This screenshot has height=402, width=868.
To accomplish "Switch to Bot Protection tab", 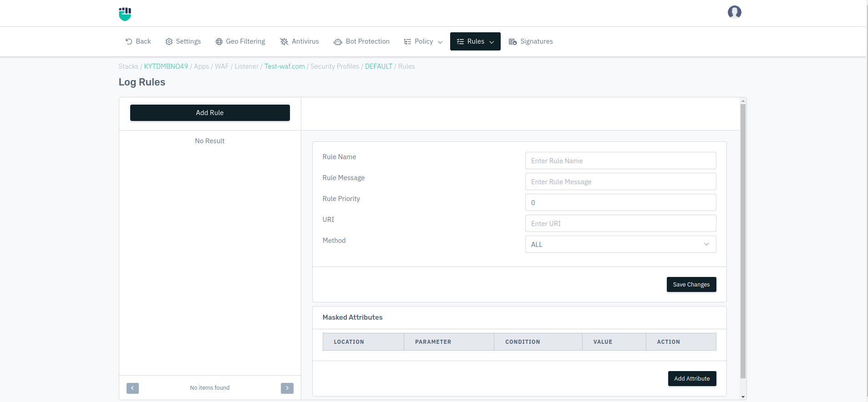I will [362, 41].
